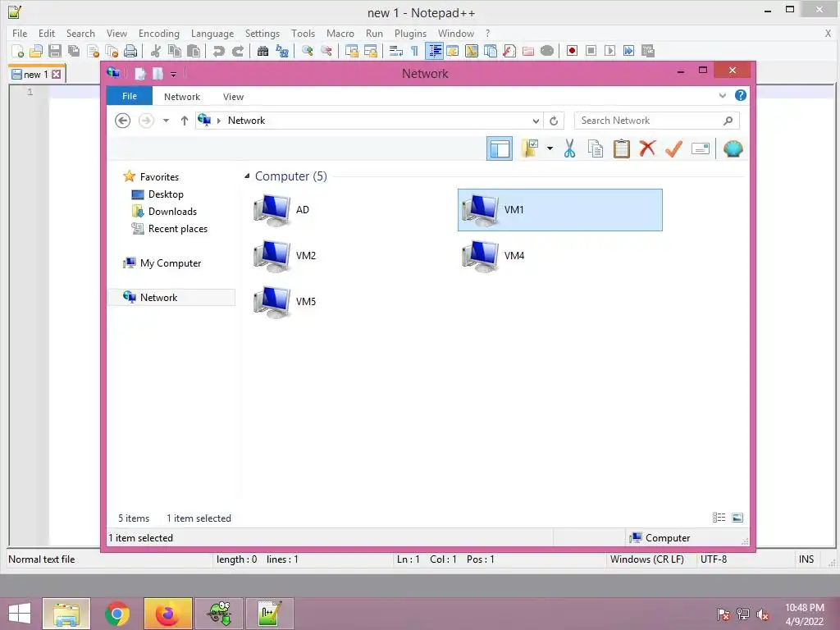Start macro recording in Notepad++ toolbar
The width and height of the screenshot is (840, 630).
[x=572, y=51]
